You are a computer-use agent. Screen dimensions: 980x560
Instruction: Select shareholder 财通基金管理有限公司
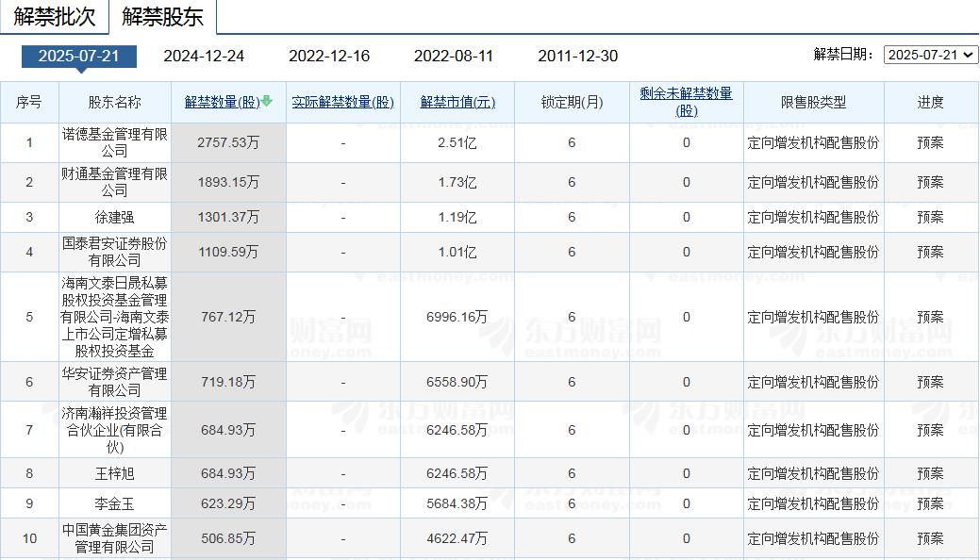[115, 182]
